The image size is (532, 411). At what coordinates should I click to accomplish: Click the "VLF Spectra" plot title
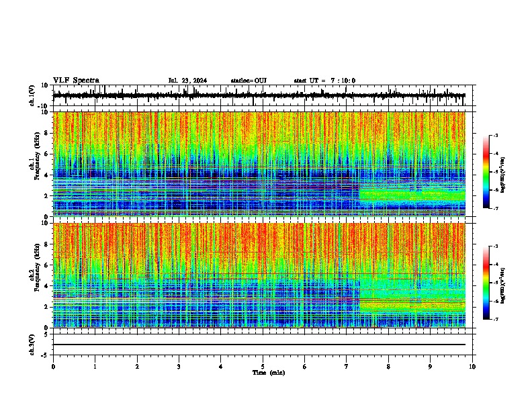pyautogui.click(x=76, y=81)
